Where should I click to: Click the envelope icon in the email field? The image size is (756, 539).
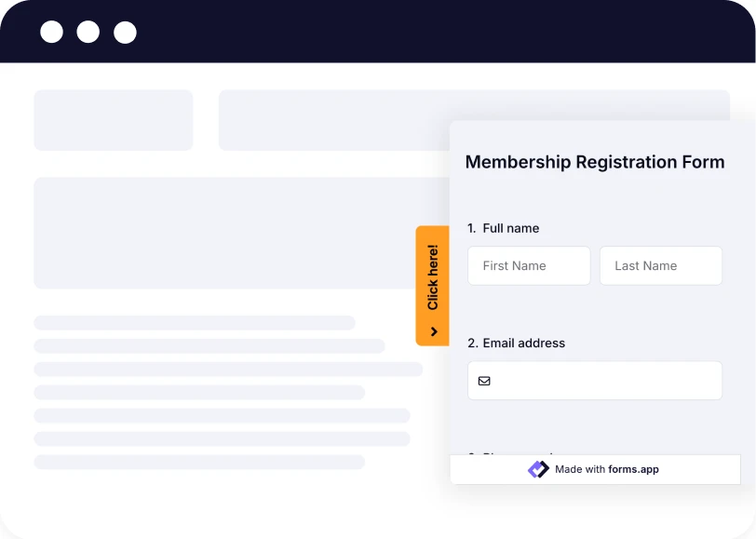[484, 380]
